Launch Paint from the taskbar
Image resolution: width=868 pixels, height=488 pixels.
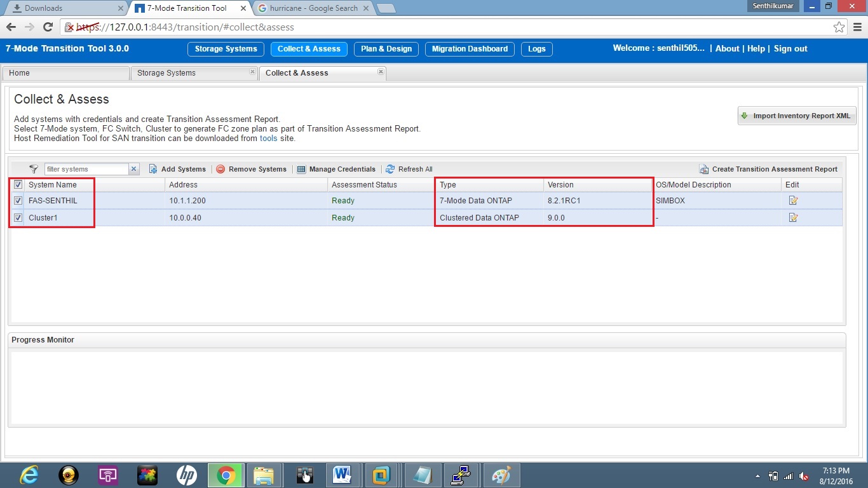click(x=502, y=475)
